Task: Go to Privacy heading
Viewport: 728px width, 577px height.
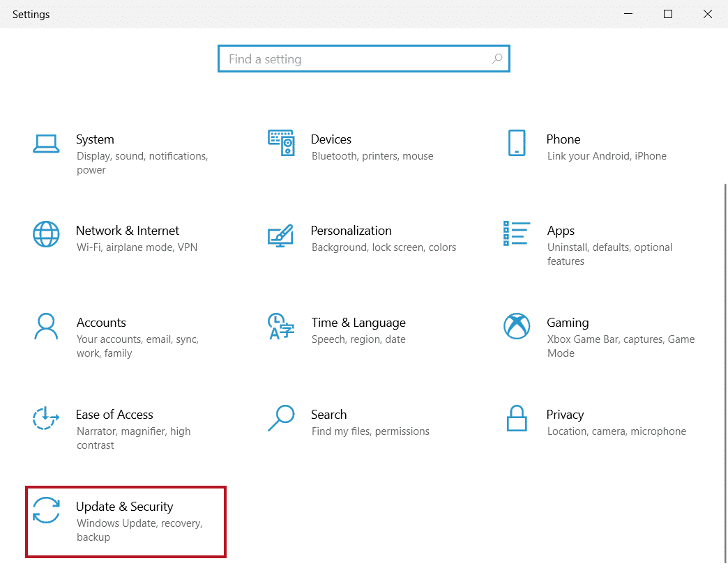Action: point(565,415)
